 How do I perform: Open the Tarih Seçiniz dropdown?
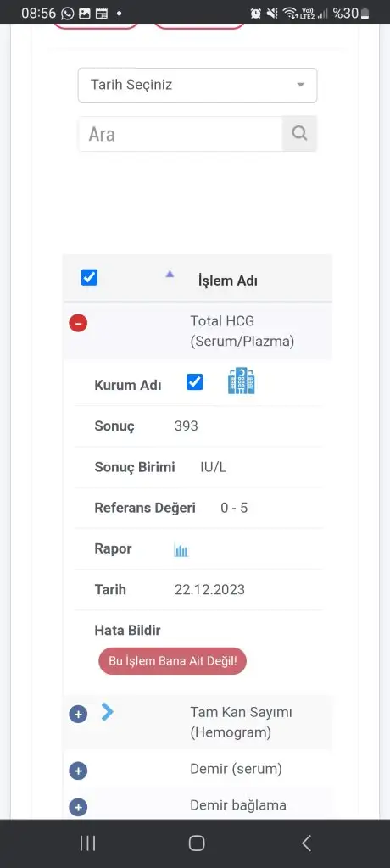(198, 86)
